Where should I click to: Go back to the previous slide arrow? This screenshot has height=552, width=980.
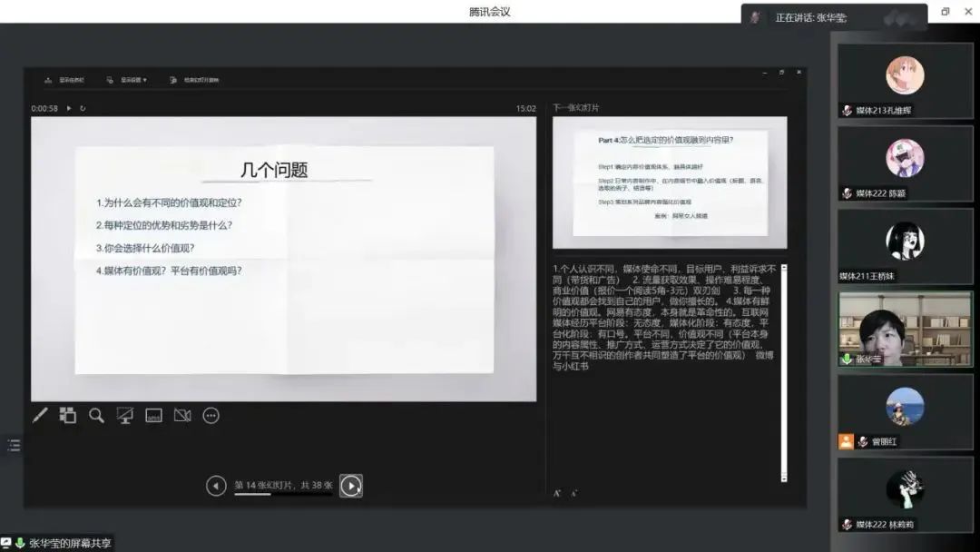(216, 486)
